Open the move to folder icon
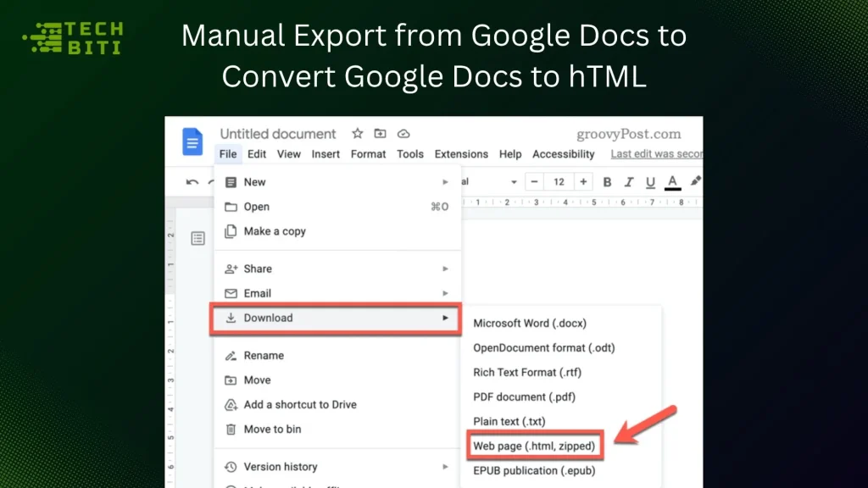 [x=380, y=133]
